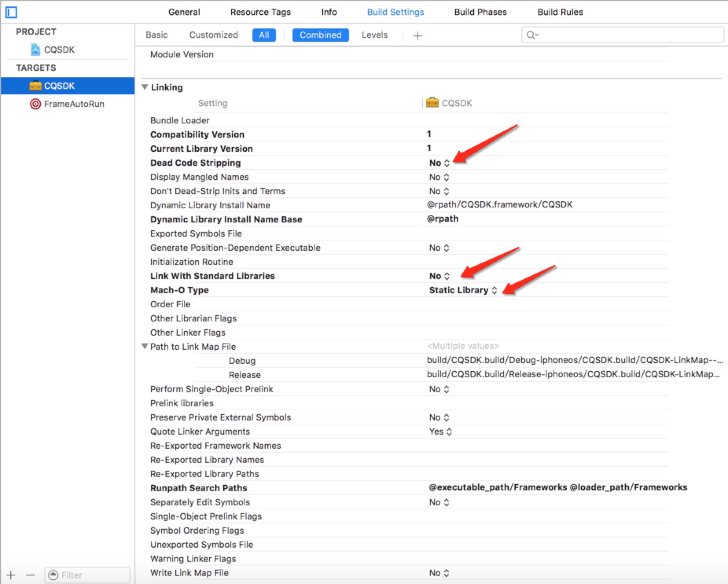Select Other Librarian Flags setting

pyautogui.click(x=193, y=318)
